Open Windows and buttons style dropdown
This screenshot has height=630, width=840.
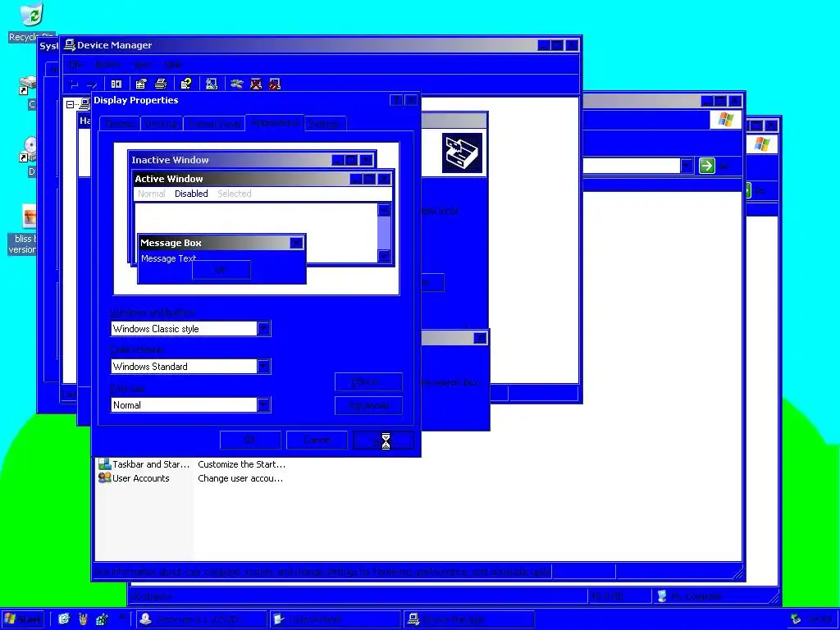click(x=263, y=328)
